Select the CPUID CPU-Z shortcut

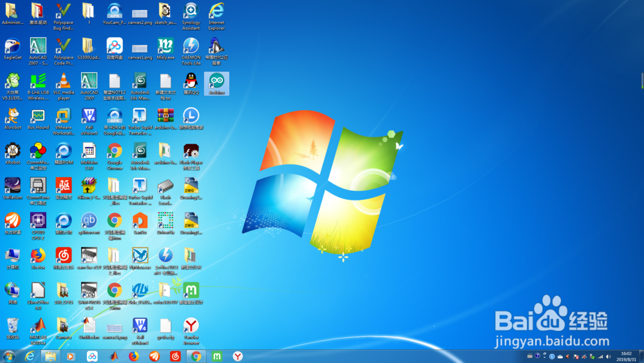coord(38,226)
